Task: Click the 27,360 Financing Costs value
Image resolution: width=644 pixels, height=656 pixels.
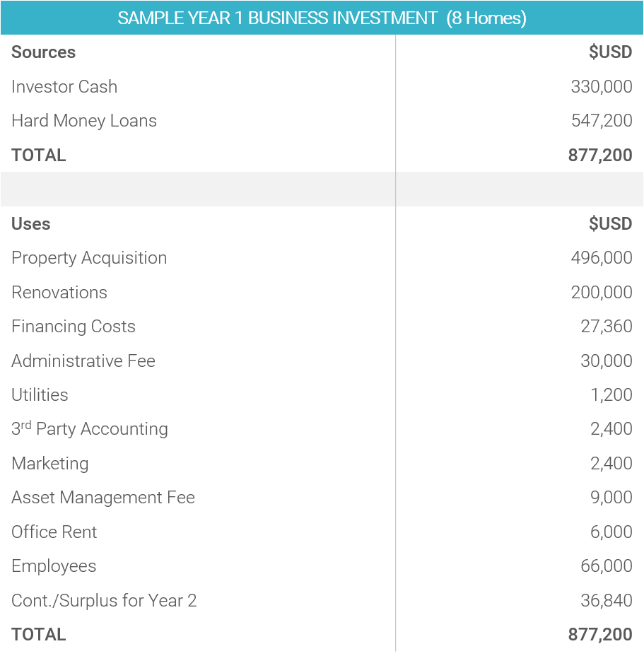Action: [x=607, y=327]
